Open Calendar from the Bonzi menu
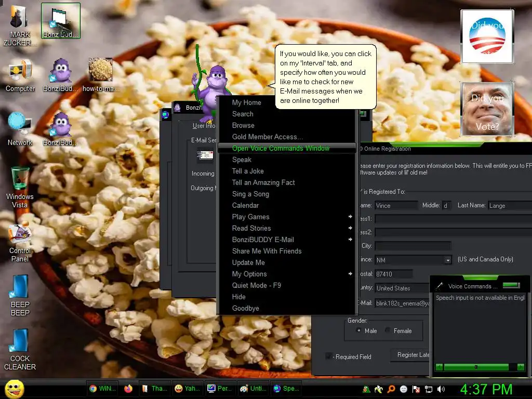The width and height of the screenshot is (532, 399). point(286,205)
